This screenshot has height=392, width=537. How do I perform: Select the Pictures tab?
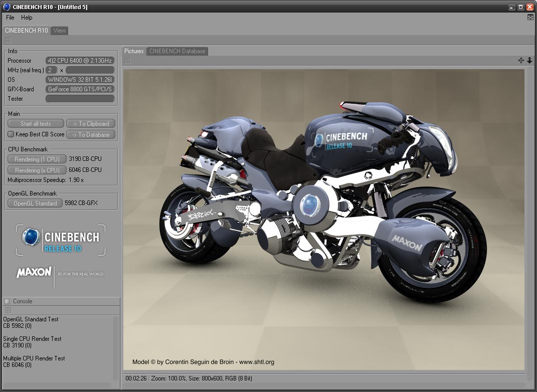(x=134, y=51)
